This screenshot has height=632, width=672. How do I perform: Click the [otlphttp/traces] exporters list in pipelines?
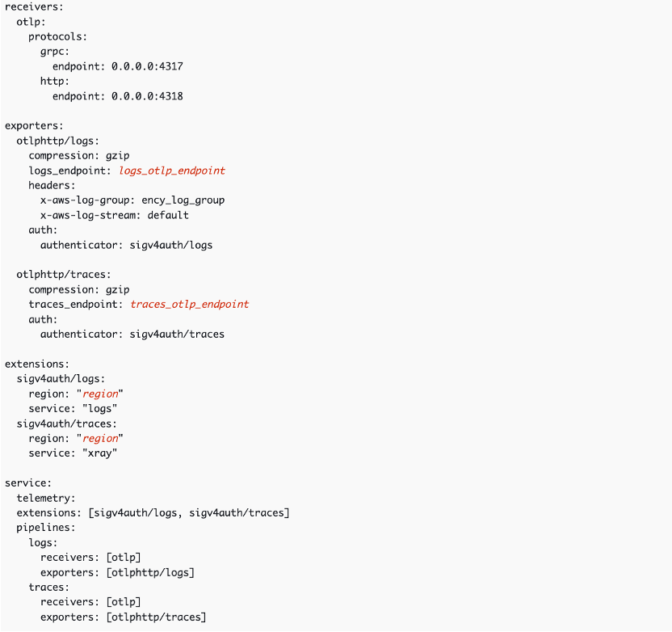pyautogui.click(x=156, y=617)
